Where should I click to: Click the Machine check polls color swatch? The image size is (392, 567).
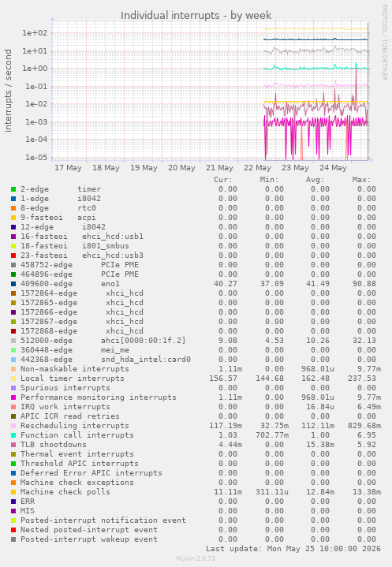(13, 492)
